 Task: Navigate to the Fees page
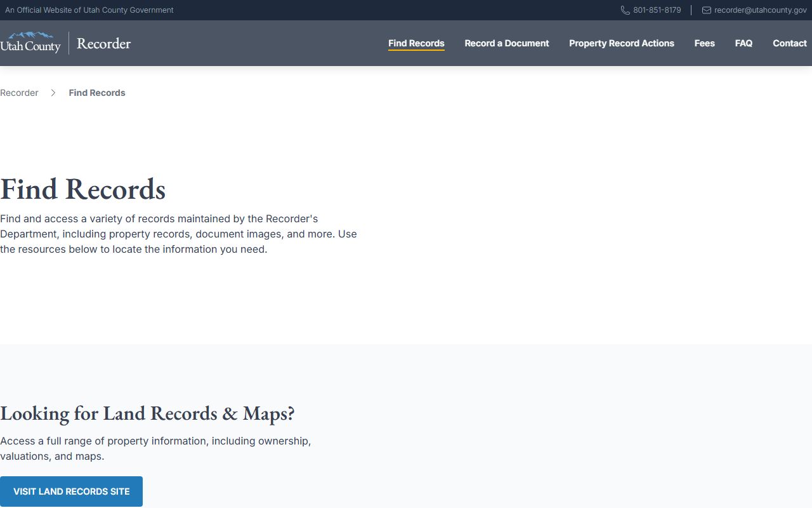point(704,43)
